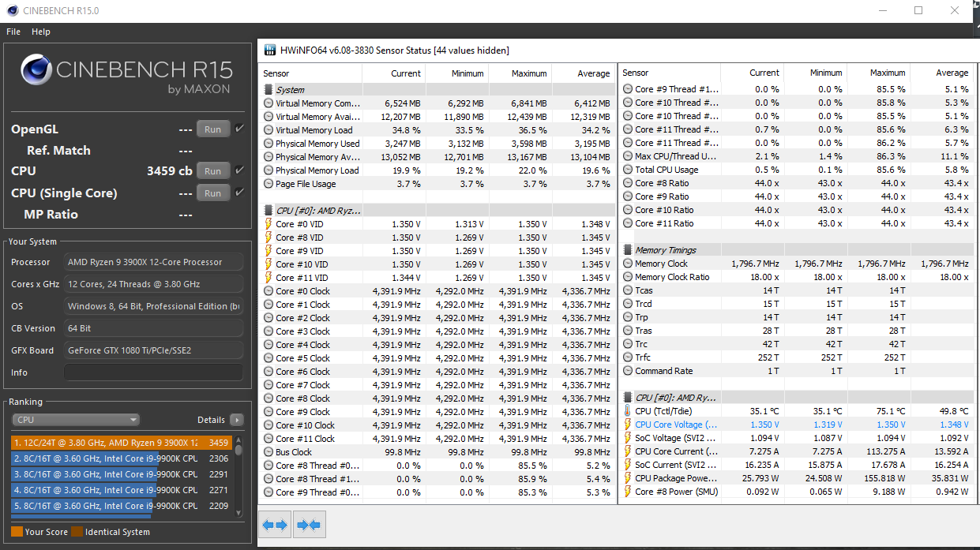980x550 pixels.
Task: Run the OpenGL benchmark
Action: coord(213,129)
